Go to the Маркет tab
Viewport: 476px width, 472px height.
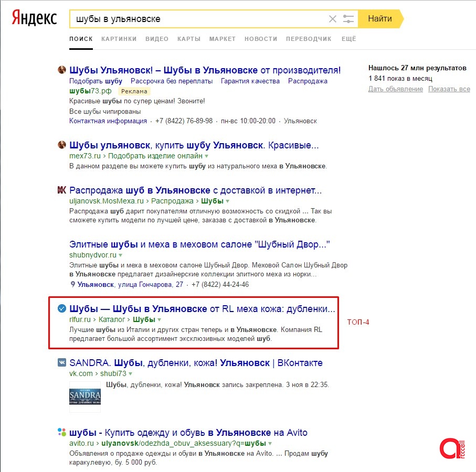(x=222, y=39)
